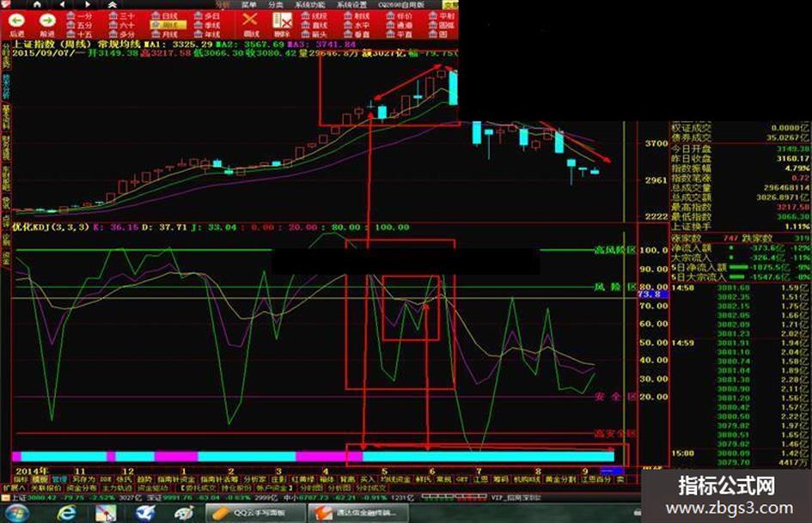The image size is (812, 523).
Task: Select the 江恩 indicator tab
Action: [479, 479]
